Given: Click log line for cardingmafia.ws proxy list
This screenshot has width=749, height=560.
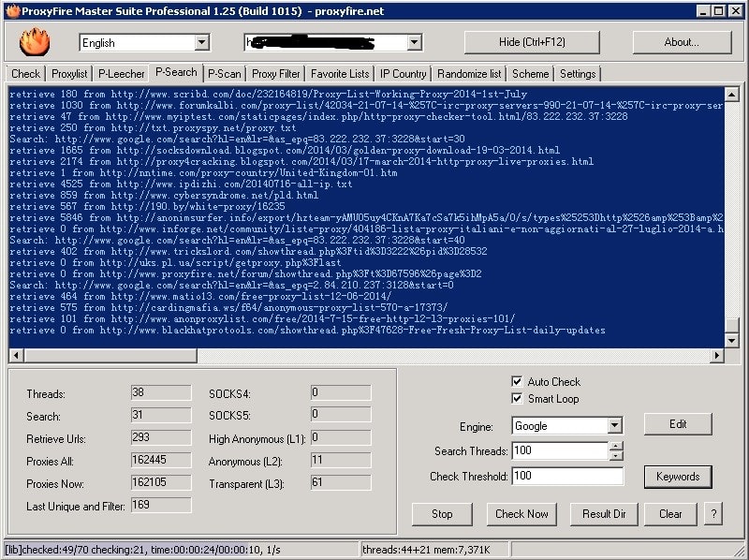Looking at the screenshot, I should [228, 307].
